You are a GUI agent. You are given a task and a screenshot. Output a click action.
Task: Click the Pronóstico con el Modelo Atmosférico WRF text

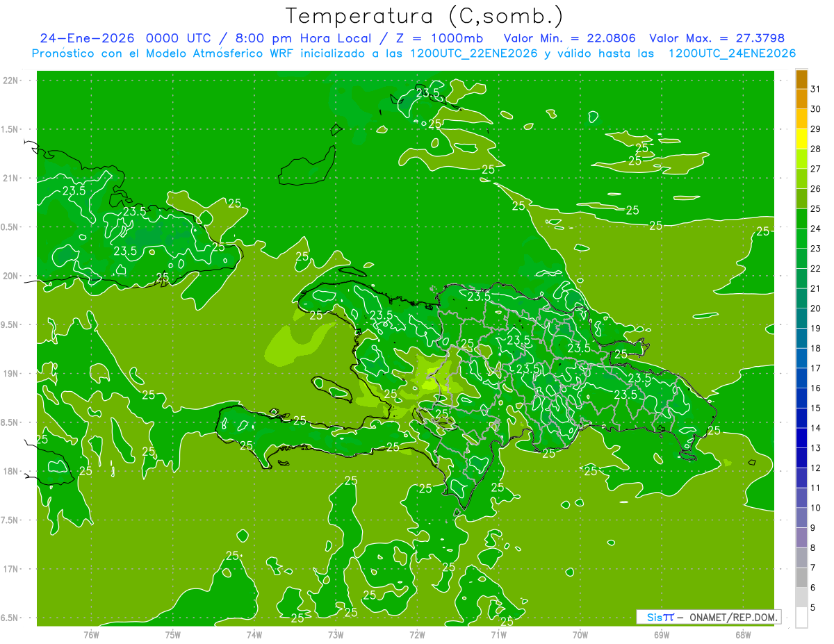pos(164,53)
